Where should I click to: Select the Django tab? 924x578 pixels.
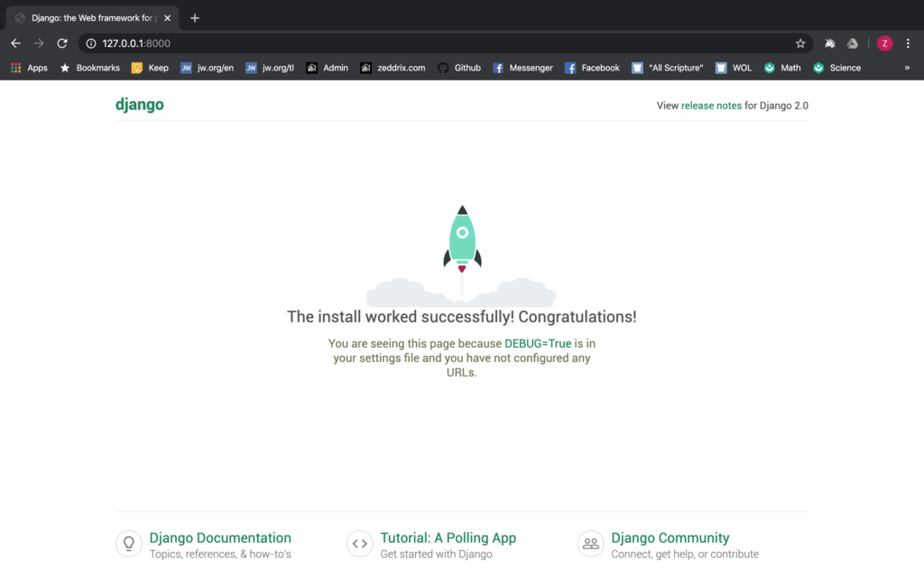click(93, 18)
